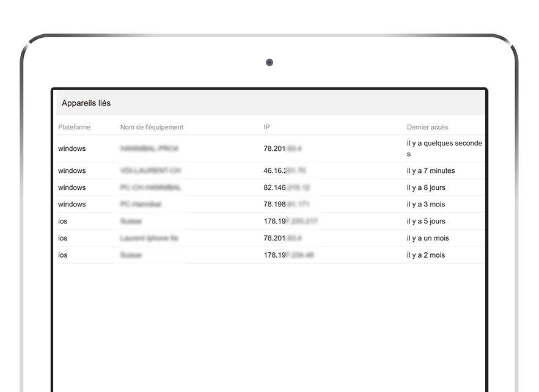Click the "il y a 2 mois" entry

[x=426, y=255]
